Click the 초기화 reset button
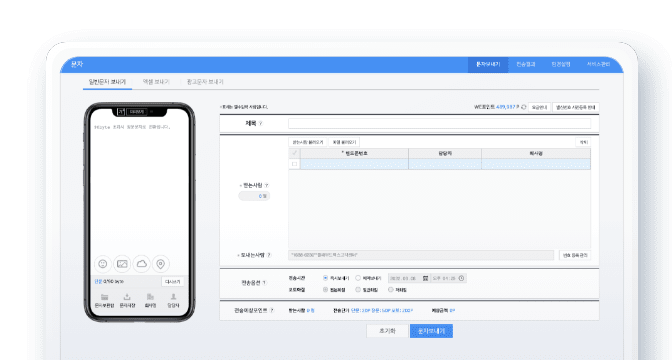 387,331
